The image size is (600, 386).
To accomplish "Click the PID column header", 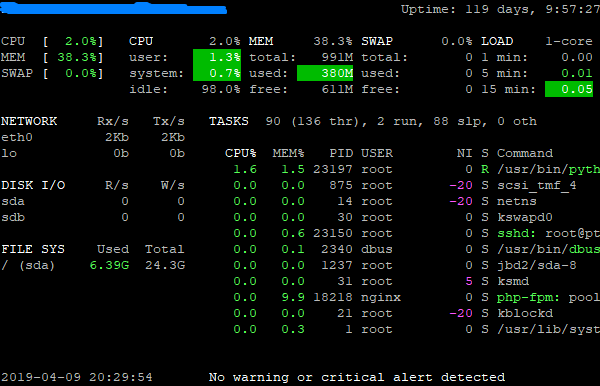I will coord(341,153).
